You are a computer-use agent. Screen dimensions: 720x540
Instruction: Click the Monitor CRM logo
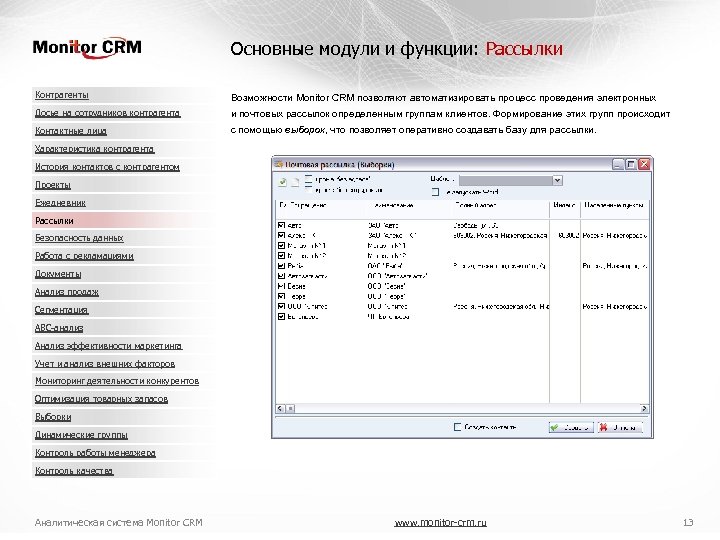point(87,48)
